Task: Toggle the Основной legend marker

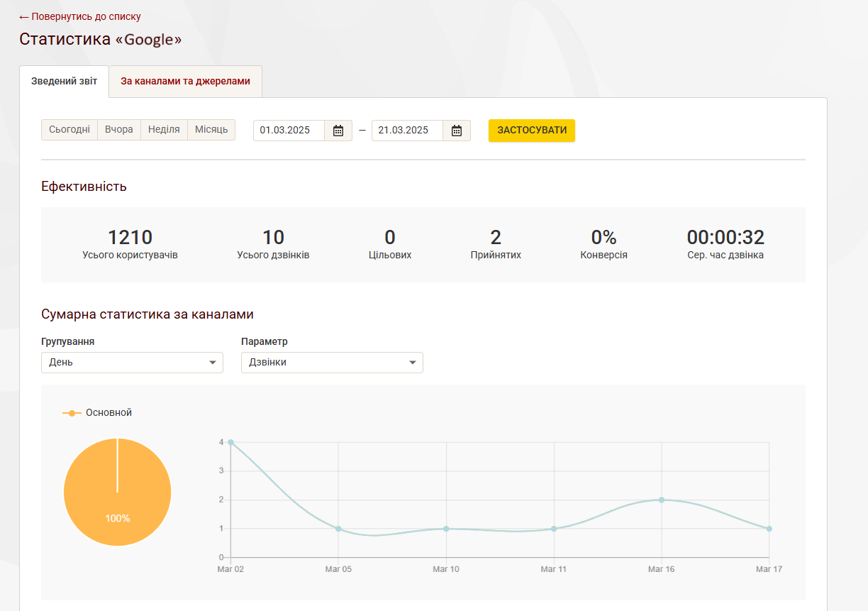Action: (x=72, y=413)
